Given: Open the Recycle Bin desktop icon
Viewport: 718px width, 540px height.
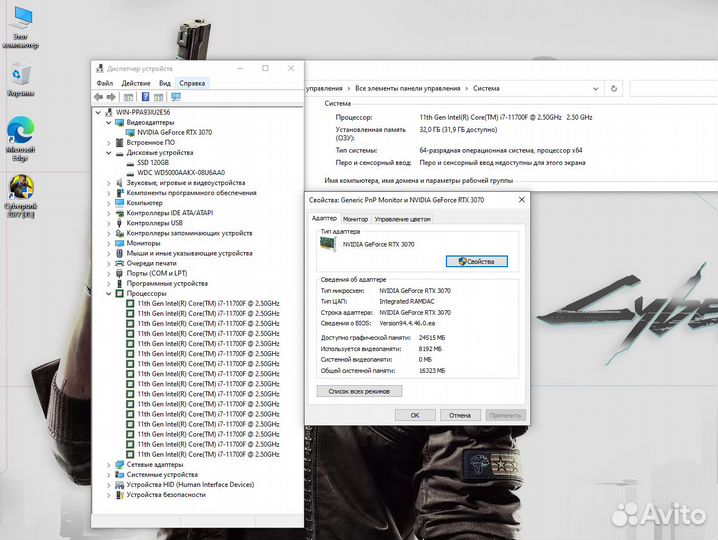Looking at the screenshot, I should click(21, 79).
